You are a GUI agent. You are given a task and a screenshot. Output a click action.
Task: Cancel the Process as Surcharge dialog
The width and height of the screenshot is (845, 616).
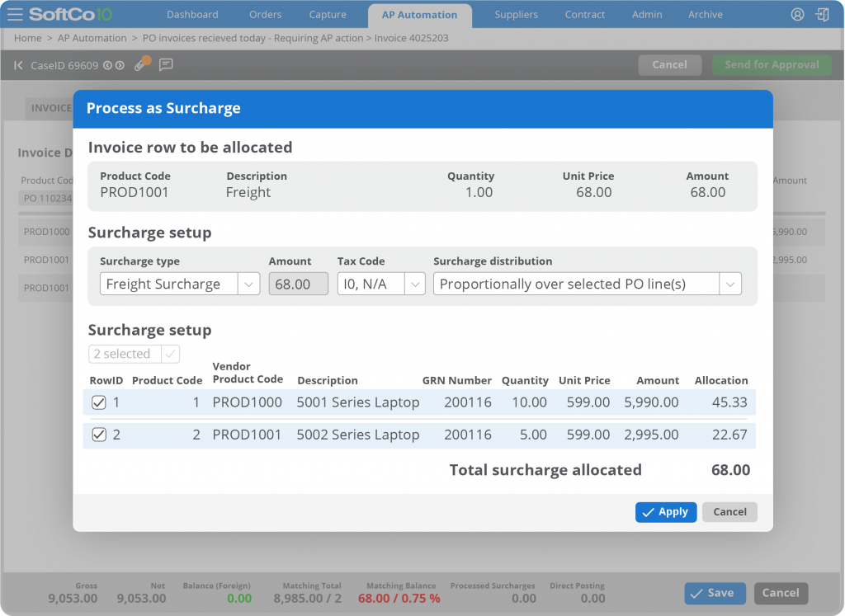pos(729,512)
